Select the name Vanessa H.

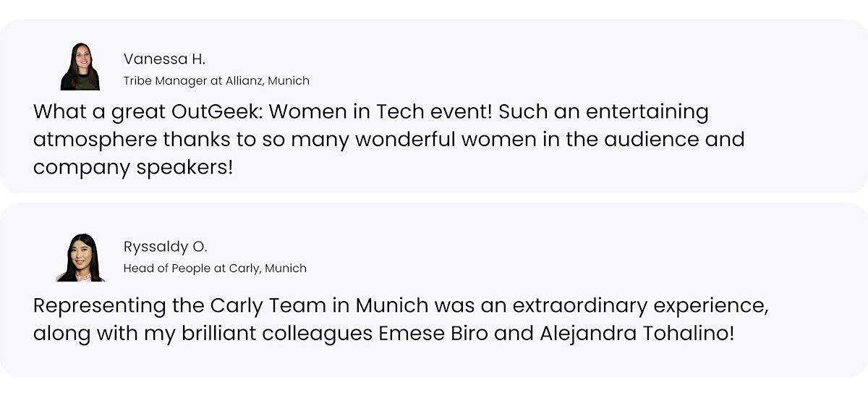[165, 59]
